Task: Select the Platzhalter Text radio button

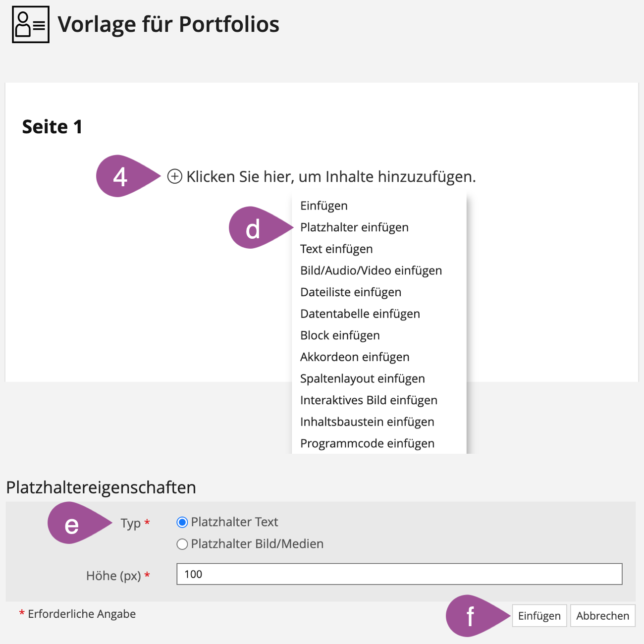Action: (x=182, y=522)
